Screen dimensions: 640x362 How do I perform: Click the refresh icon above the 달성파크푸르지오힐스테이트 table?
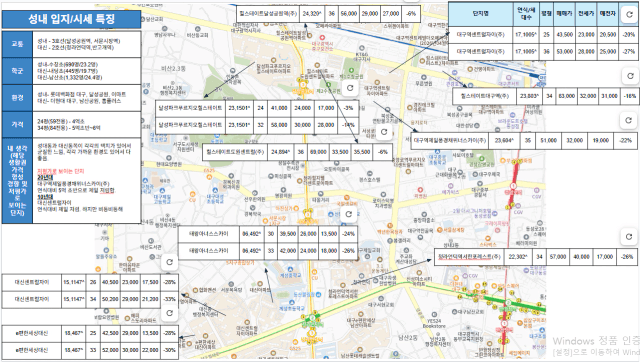350,88
